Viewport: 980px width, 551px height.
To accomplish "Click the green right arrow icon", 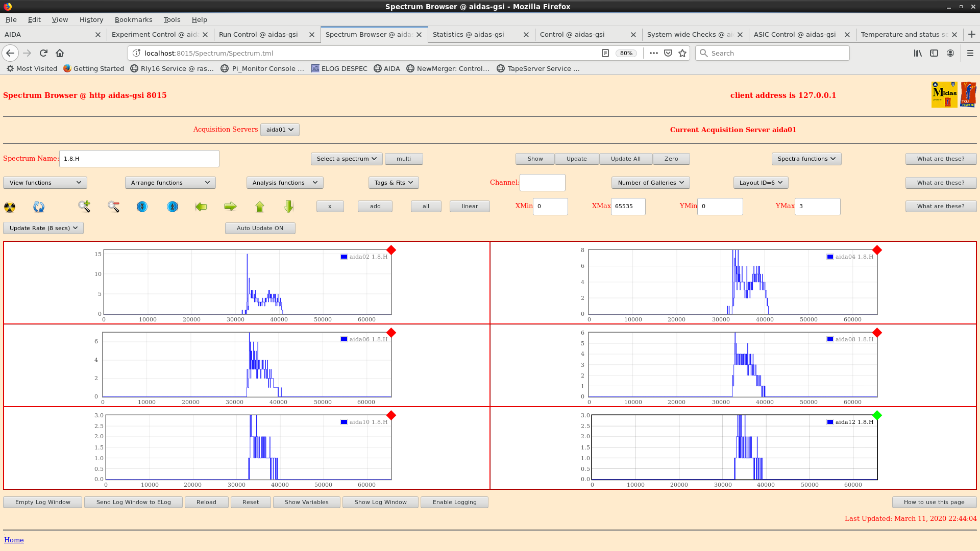I will (x=230, y=207).
